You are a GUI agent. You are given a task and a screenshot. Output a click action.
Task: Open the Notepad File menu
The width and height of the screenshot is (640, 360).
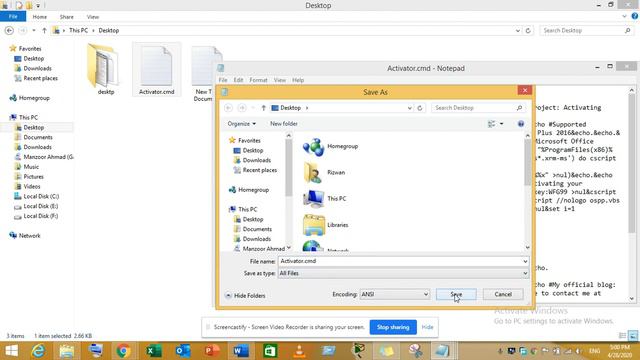point(223,80)
